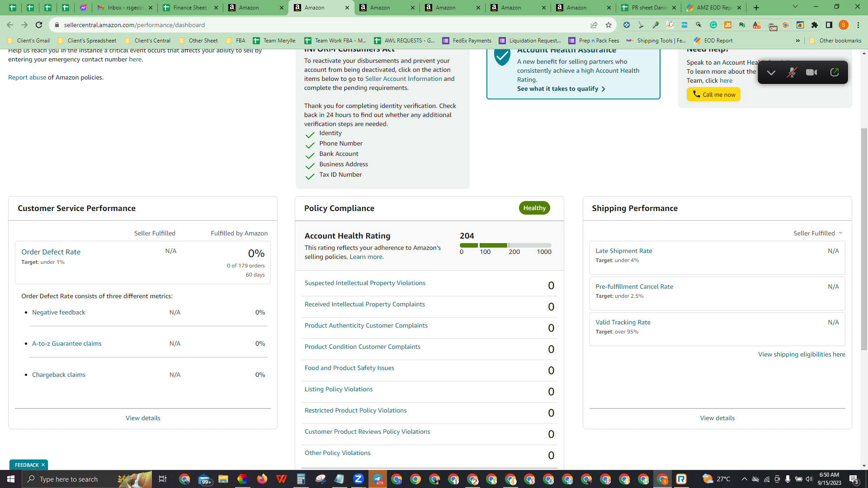Click the page vertical scrollbar
Viewport: 868px width, 488px height.
pyautogui.click(x=864, y=239)
